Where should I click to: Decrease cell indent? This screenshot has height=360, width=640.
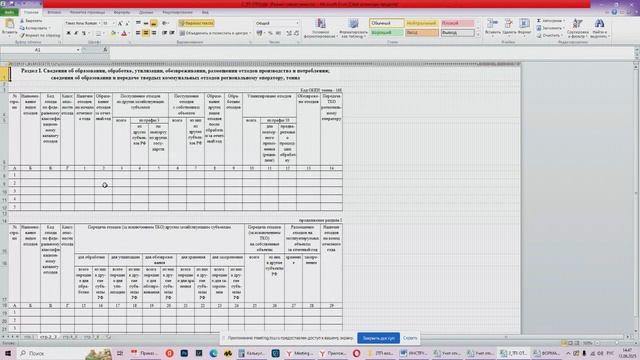tap(164, 33)
